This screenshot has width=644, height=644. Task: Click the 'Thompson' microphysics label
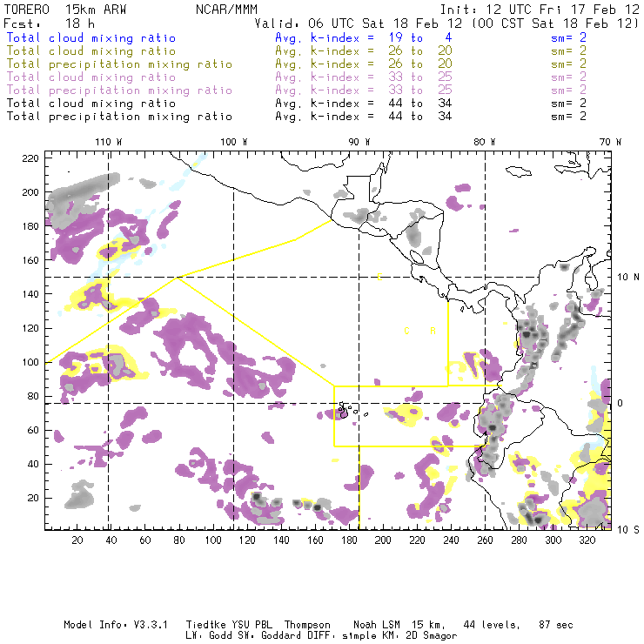coord(307,625)
